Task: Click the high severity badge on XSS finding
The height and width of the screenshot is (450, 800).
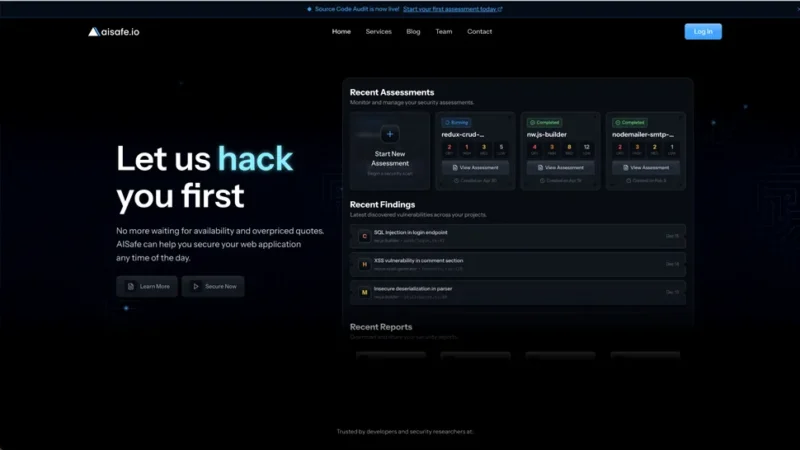Action: [x=364, y=264]
